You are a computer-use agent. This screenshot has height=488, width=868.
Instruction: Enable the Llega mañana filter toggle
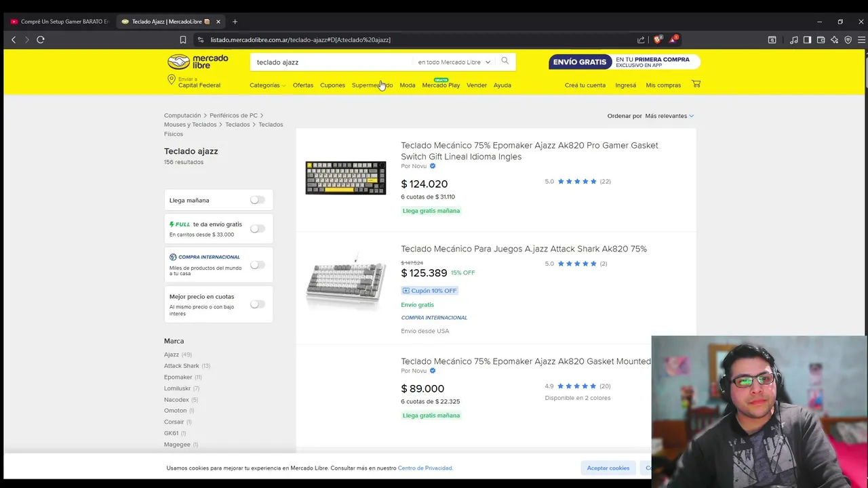click(257, 200)
